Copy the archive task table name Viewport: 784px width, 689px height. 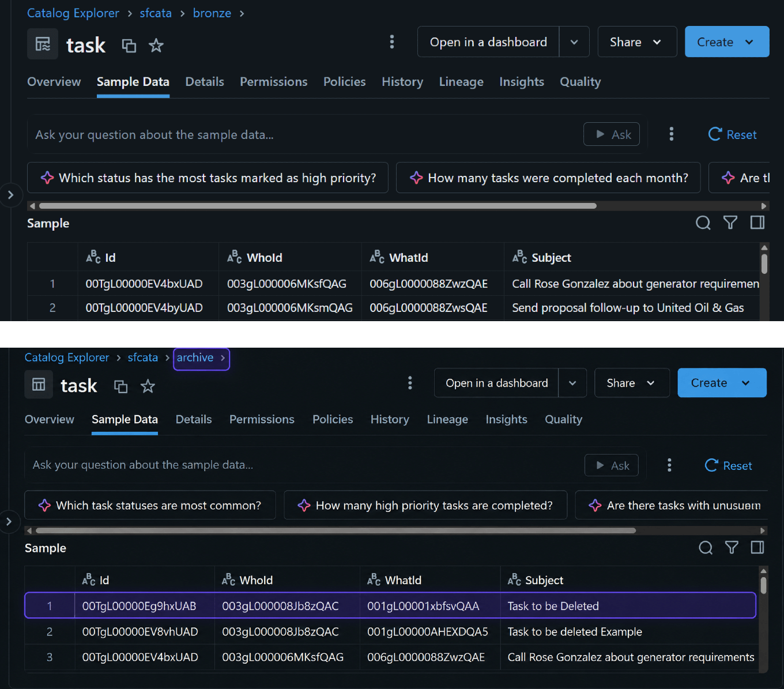[x=120, y=386]
